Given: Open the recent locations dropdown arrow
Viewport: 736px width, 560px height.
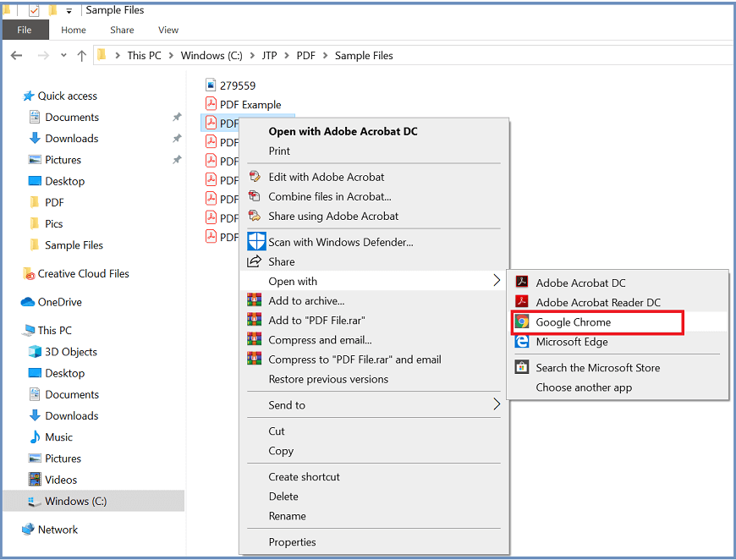Looking at the screenshot, I should pos(63,55).
